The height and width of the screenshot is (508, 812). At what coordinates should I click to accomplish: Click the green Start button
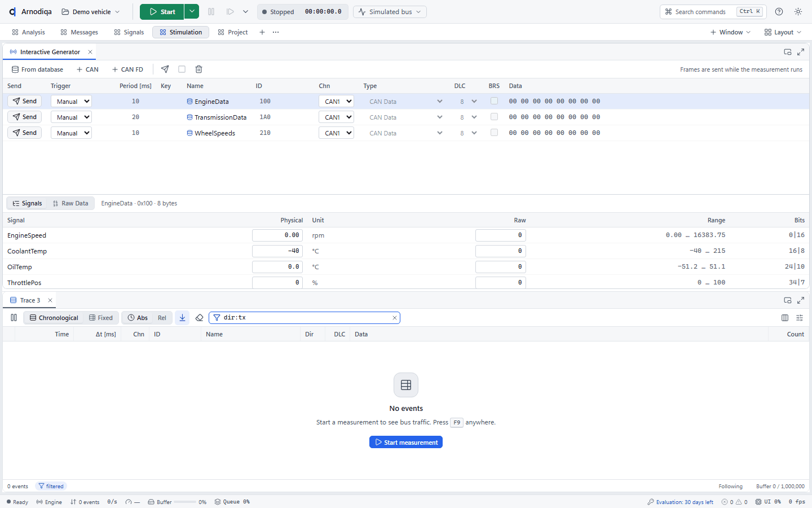pyautogui.click(x=162, y=12)
